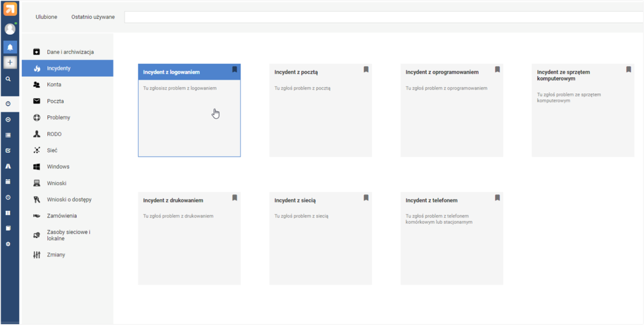Bookmark the Incydent z siecią card
The image size is (644, 325).
[x=366, y=197]
